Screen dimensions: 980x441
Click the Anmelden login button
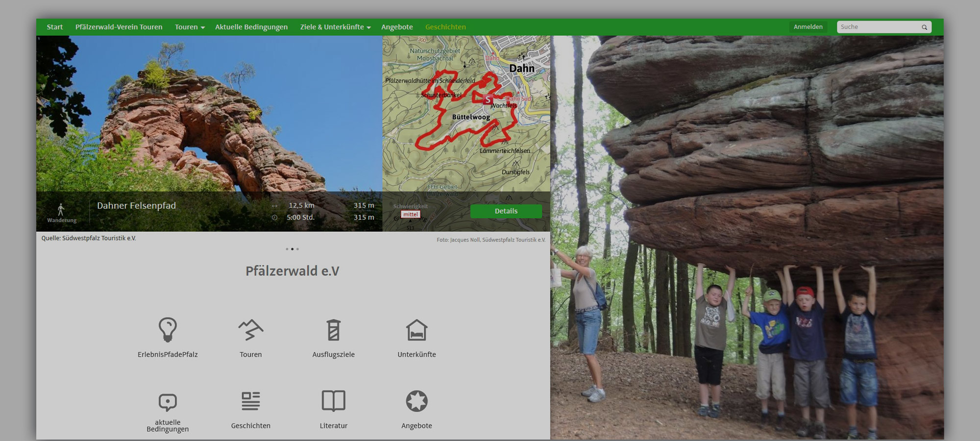[808, 27]
